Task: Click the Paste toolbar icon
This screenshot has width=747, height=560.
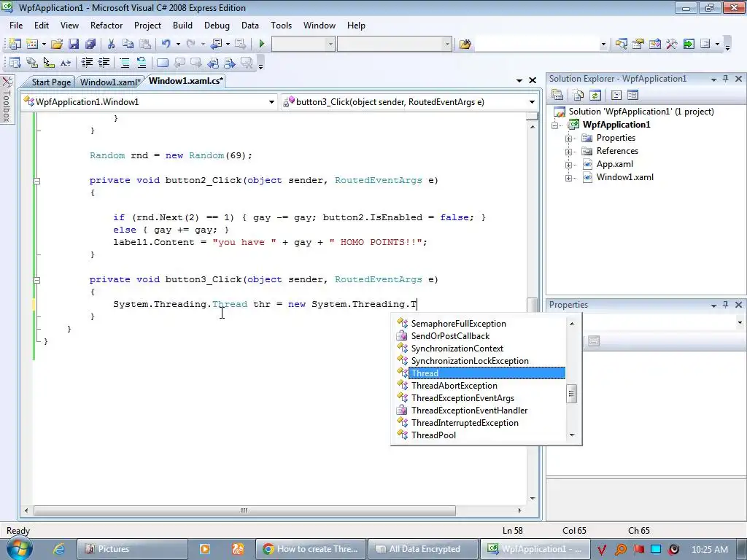Action: (145, 44)
